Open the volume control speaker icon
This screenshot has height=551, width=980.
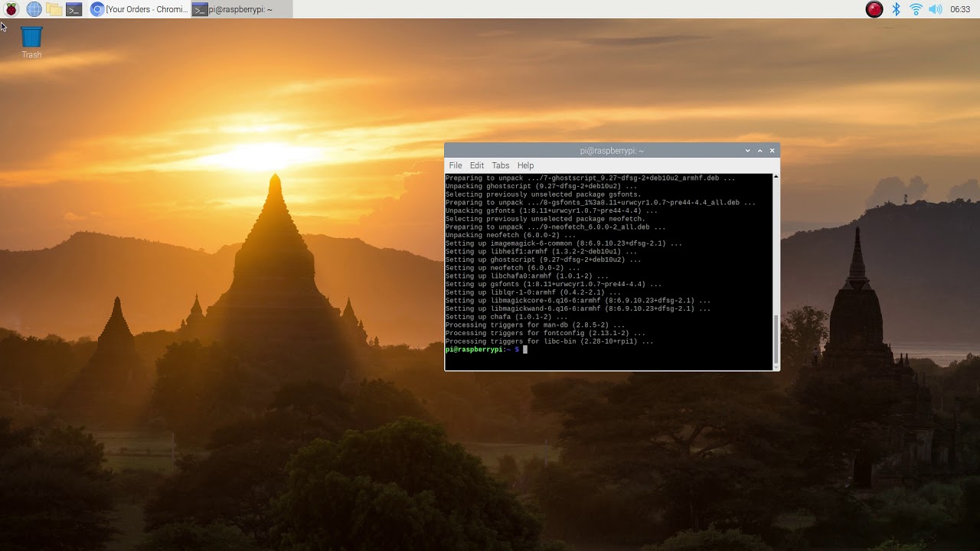[x=936, y=9]
